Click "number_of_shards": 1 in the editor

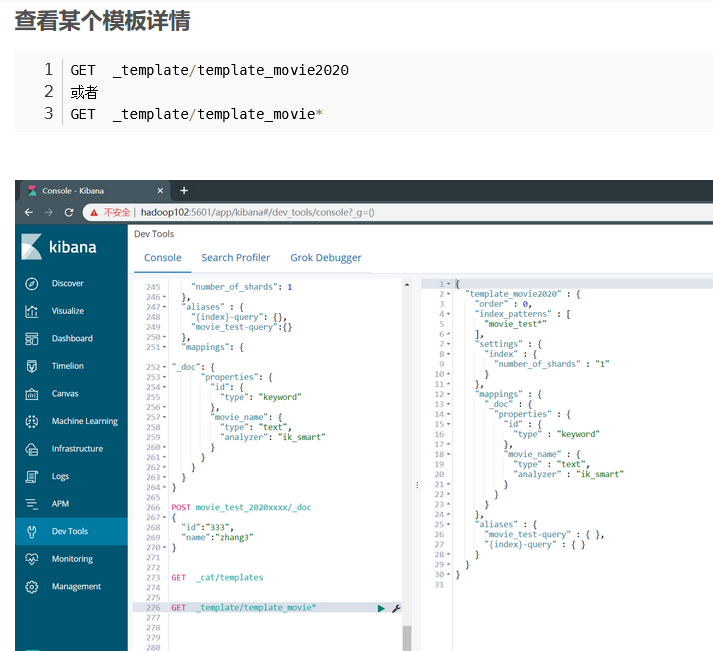(x=241, y=287)
